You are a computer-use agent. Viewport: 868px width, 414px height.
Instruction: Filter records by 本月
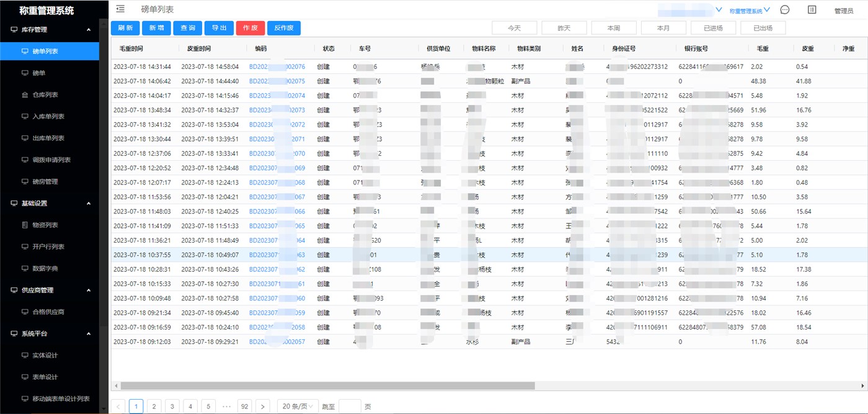[x=663, y=28]
